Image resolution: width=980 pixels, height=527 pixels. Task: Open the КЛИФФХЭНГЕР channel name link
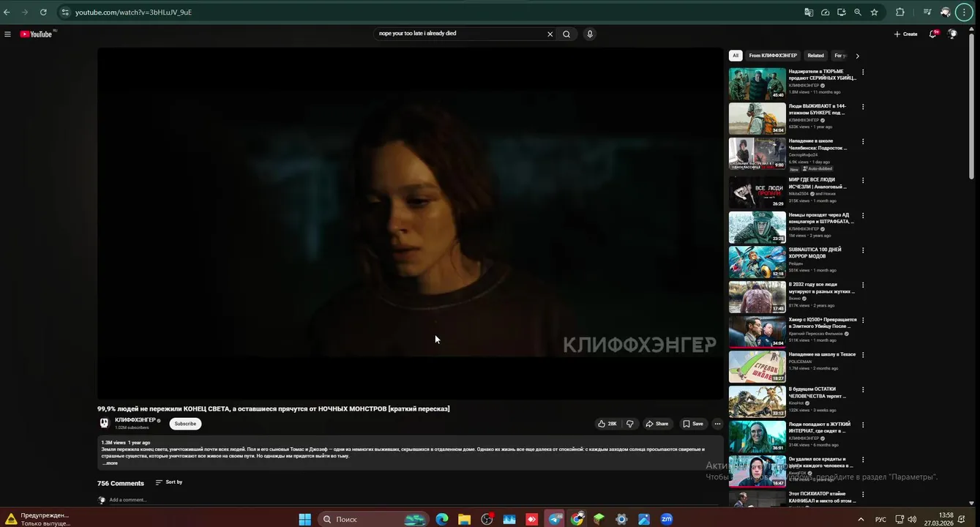point(135,420)
